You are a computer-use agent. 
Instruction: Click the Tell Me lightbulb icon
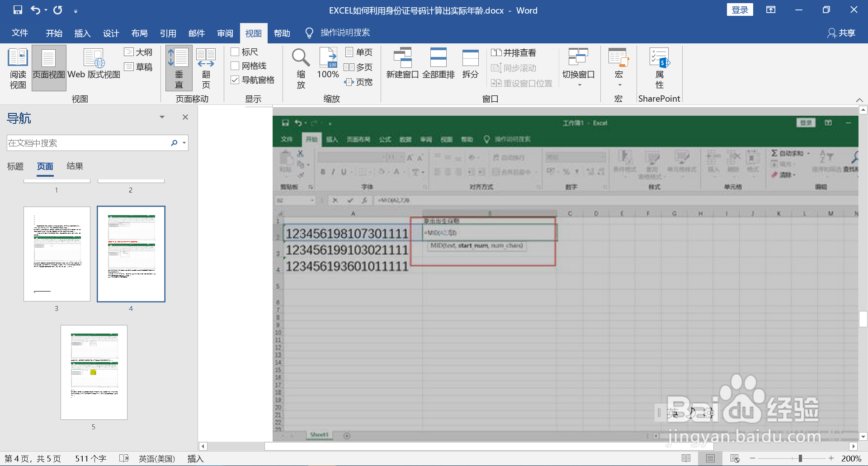tap(309, 33)
